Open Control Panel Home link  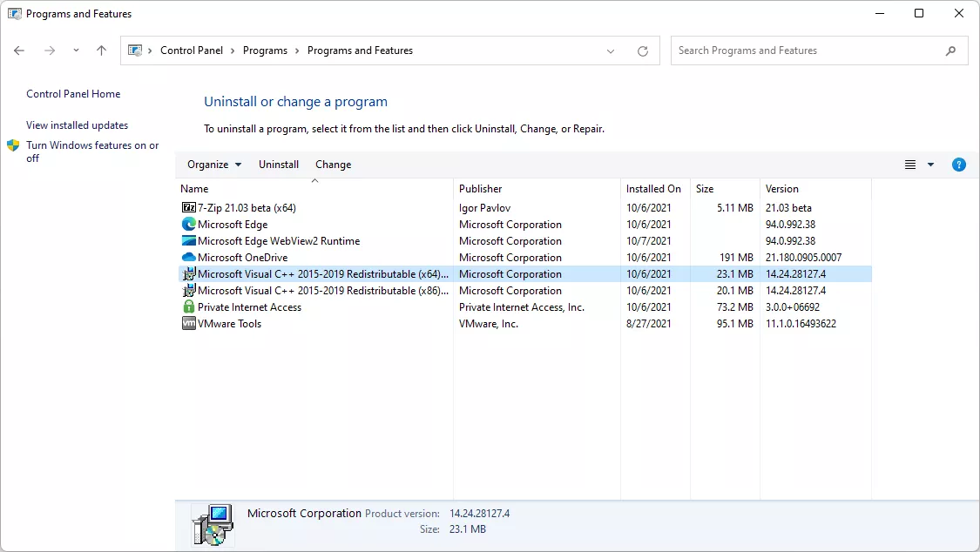pyautogui.click(x=73, y=94)
